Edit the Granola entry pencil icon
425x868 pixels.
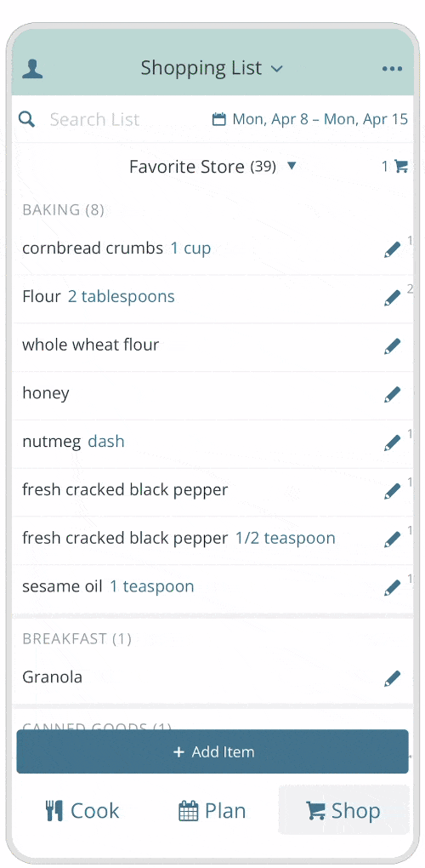(392, 678)
